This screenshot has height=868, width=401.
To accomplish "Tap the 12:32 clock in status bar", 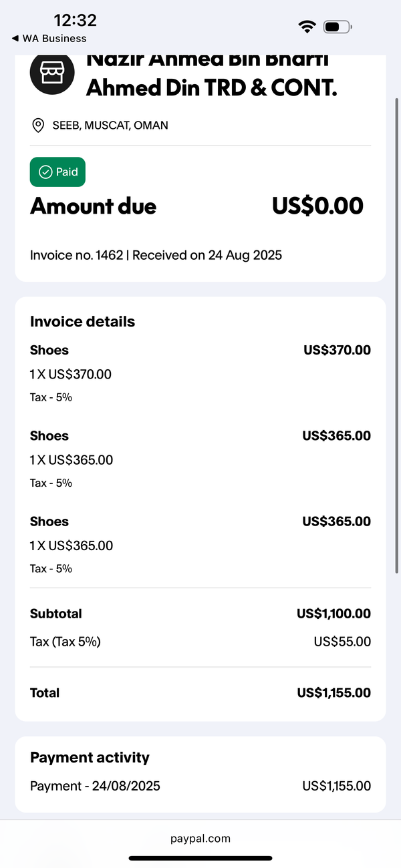I will 75,20.
